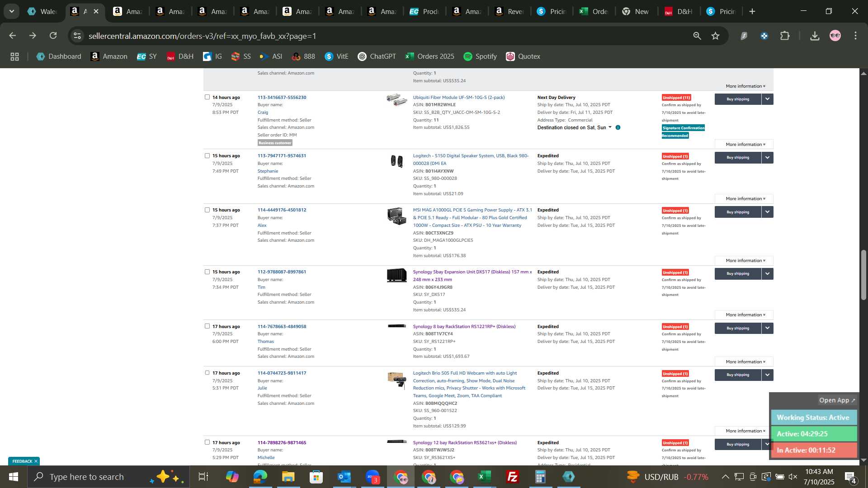Switch to the D&H browser tab
This screenshot has height=488, width=868.
point(679,11)
